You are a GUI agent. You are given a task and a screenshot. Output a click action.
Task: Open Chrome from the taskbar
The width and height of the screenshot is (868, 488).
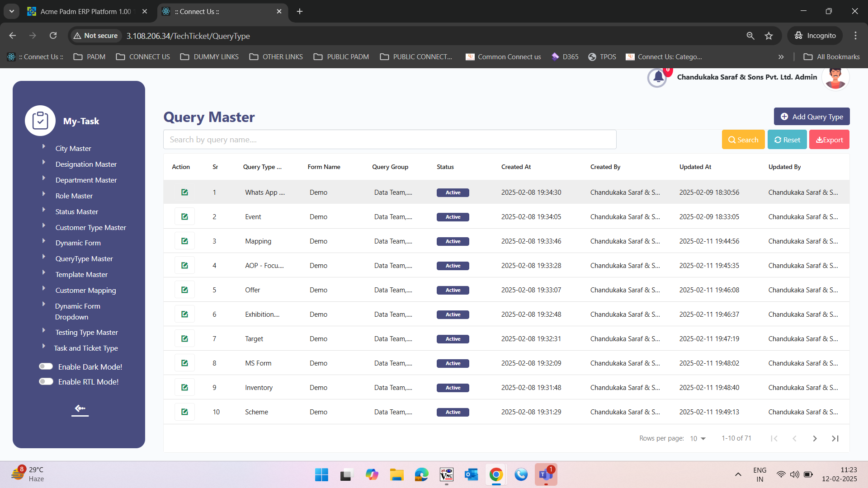(x=496, y=474)
